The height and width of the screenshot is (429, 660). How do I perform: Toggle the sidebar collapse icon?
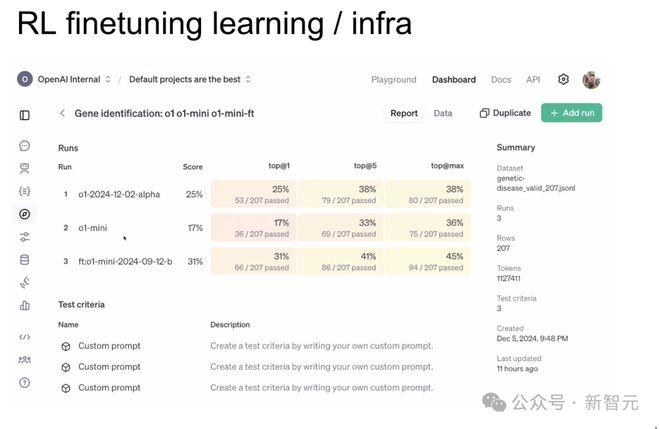(25, 115)
